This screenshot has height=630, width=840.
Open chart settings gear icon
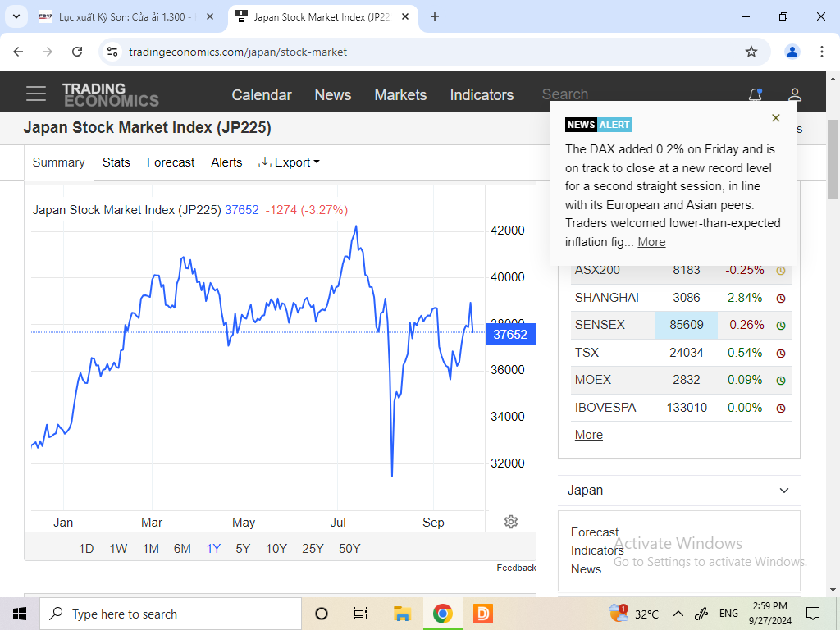click(511, 522)
